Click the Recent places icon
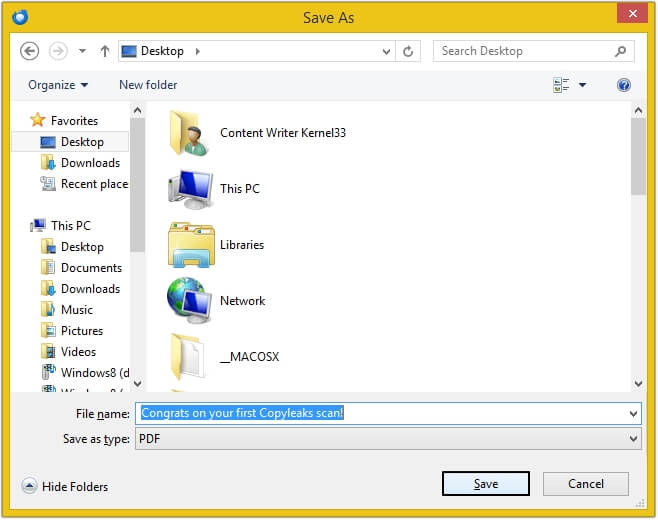The width and height of the screenshot is (658, 520). point(48,183)
